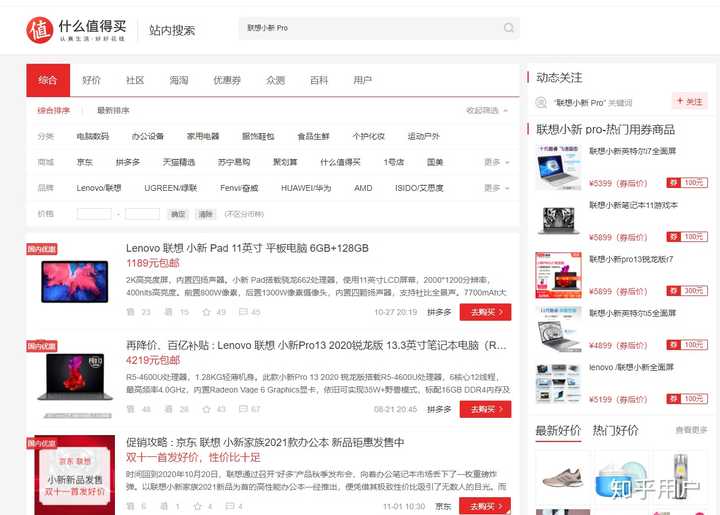This screenshot has height=515, width=720.
Task: Click the + 关注 follow button
Action: pyautogui.click(x=690, y=101)
